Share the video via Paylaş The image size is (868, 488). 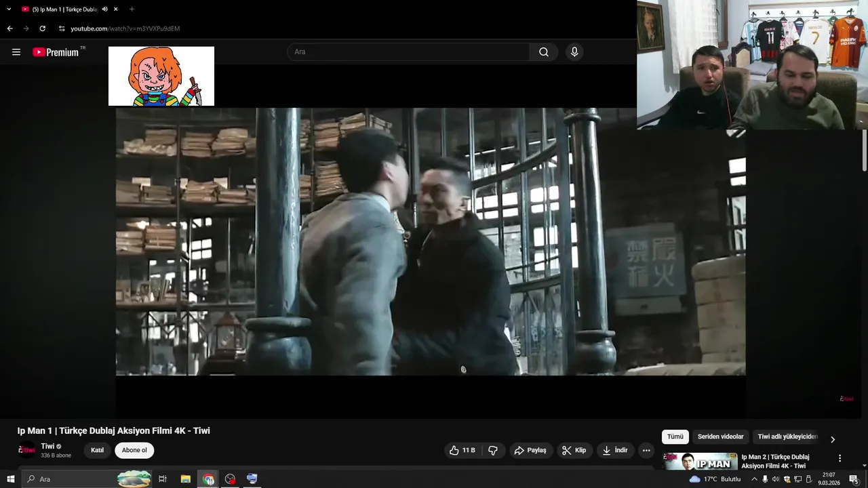[x=530, y=450]
